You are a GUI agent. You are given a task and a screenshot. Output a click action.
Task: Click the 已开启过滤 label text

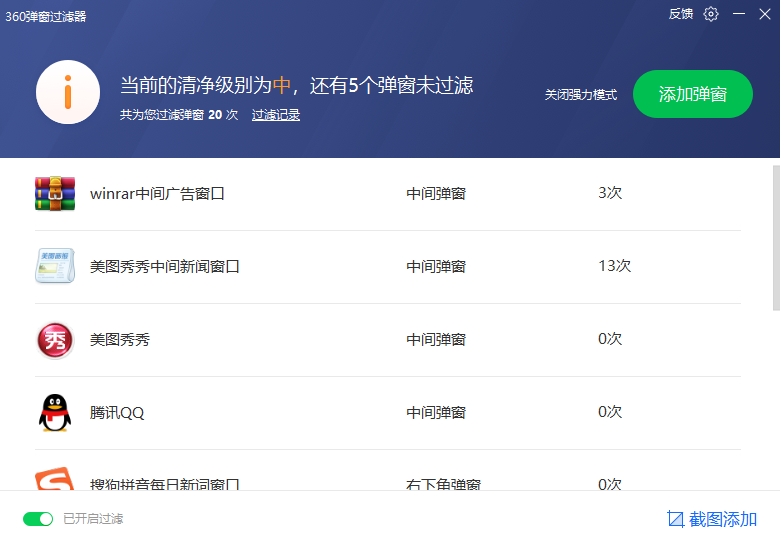(x=93, y=519)
